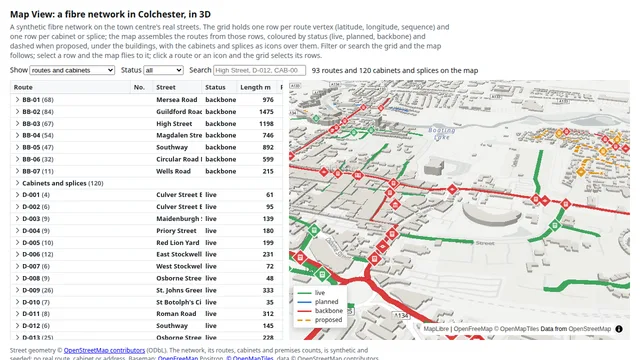The width and height of the screenshot is (640, 360).
Task: Click the 'Boating Lake' map label
Action: click(x=442, y=133)
